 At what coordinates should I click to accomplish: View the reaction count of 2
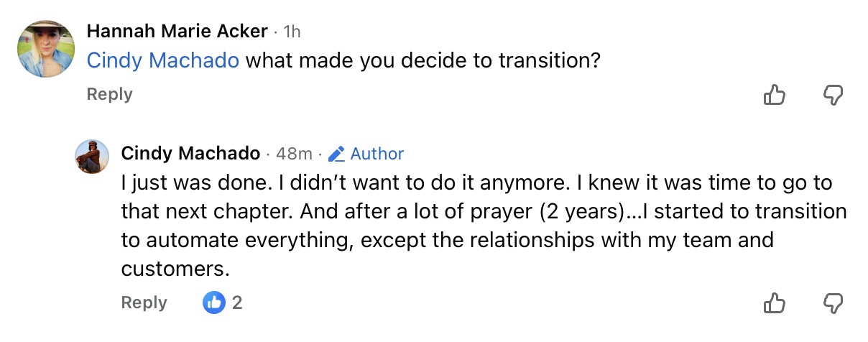[237, 302]
